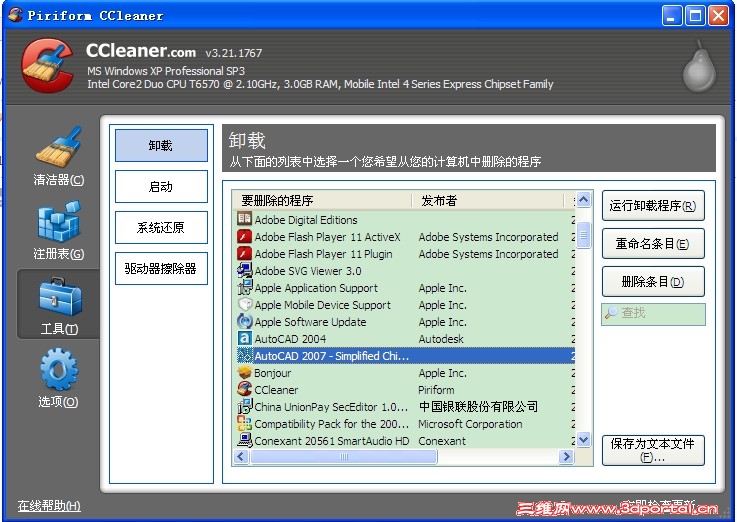Image resolution: width=737 pixels, height=522 pixels.
Task: Click the Adobe Digital Editions icon
Action: pos(244,219)
